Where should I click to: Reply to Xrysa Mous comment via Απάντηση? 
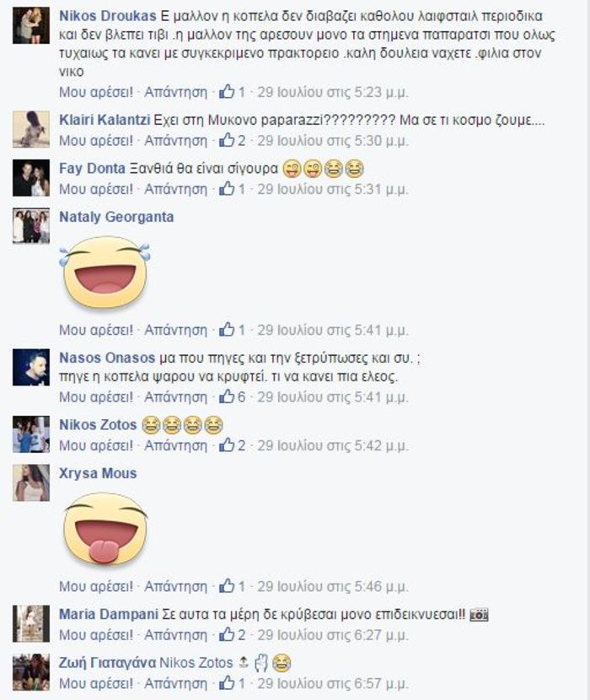pos(175,586)
